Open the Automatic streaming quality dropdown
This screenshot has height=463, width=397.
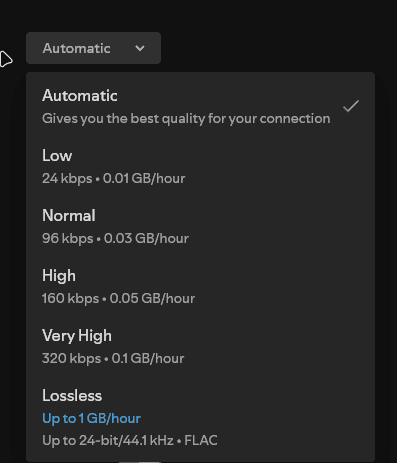click(93, 48)
